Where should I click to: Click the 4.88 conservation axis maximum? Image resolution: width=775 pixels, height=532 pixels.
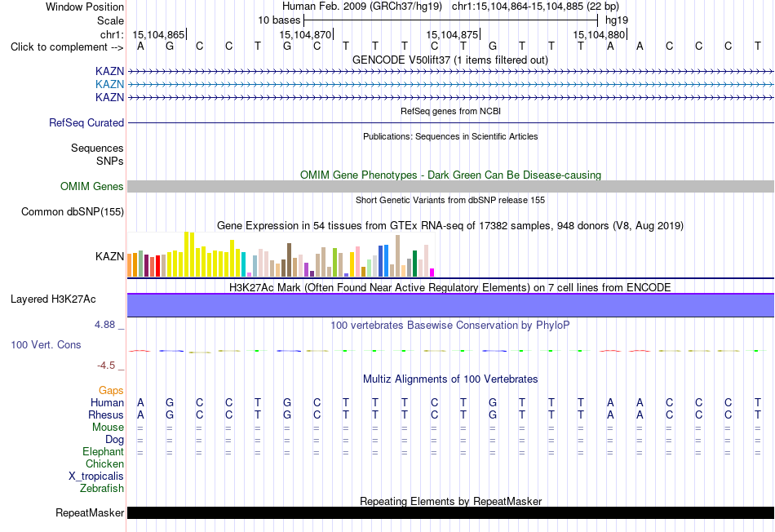coord(104,325)
